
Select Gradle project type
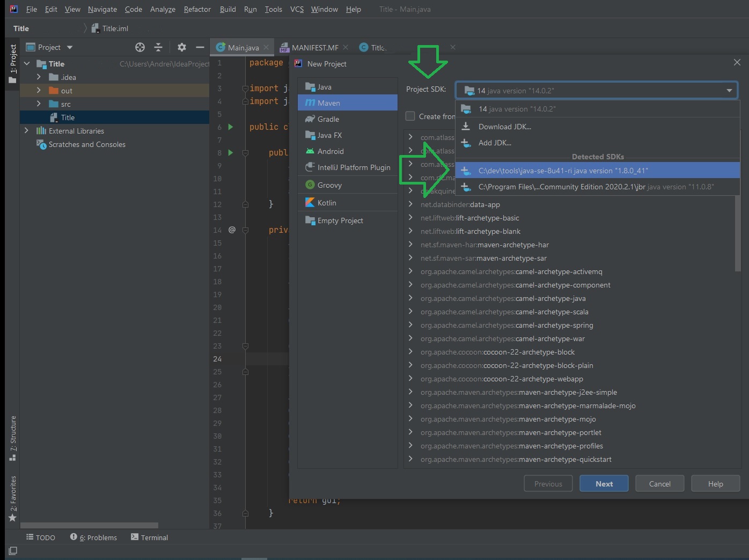348,119
